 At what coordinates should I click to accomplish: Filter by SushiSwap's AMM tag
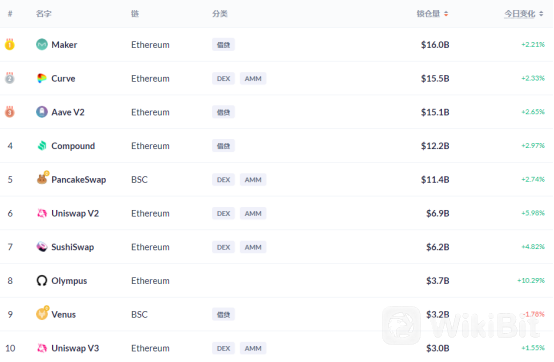click(253, 247)
